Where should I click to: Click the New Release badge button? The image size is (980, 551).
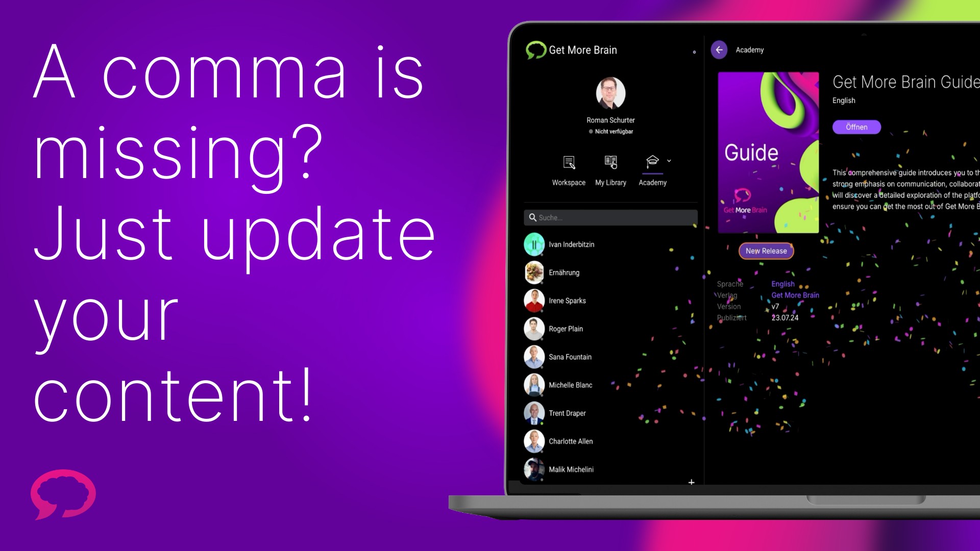click(x=766, y=251)
